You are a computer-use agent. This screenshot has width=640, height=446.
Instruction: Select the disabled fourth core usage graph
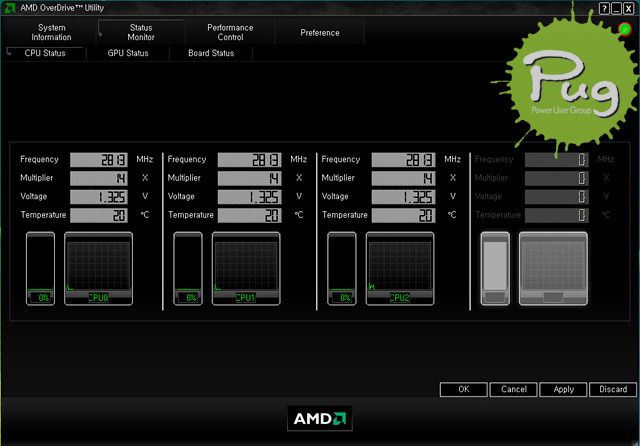pyautogui.click(x=553, y=268)
